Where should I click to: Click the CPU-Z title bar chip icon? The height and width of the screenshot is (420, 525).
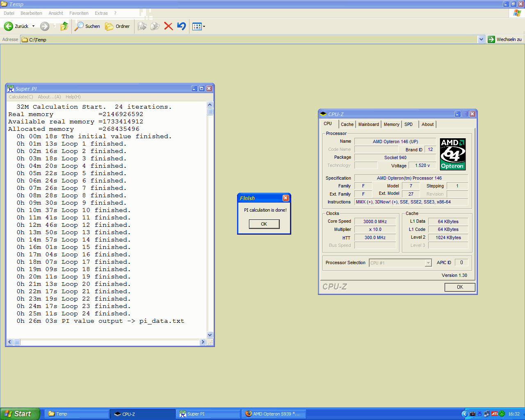pyautogui.click(x=323, y=114)
